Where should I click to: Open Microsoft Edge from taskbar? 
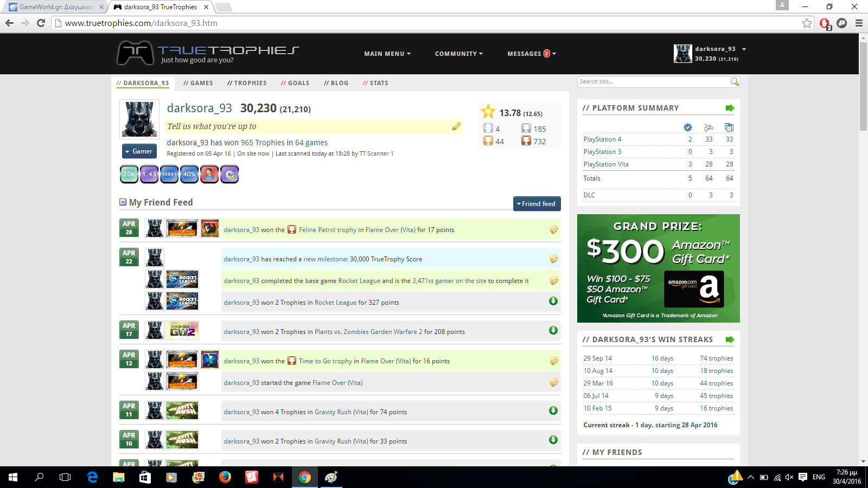tap(92, 477)
